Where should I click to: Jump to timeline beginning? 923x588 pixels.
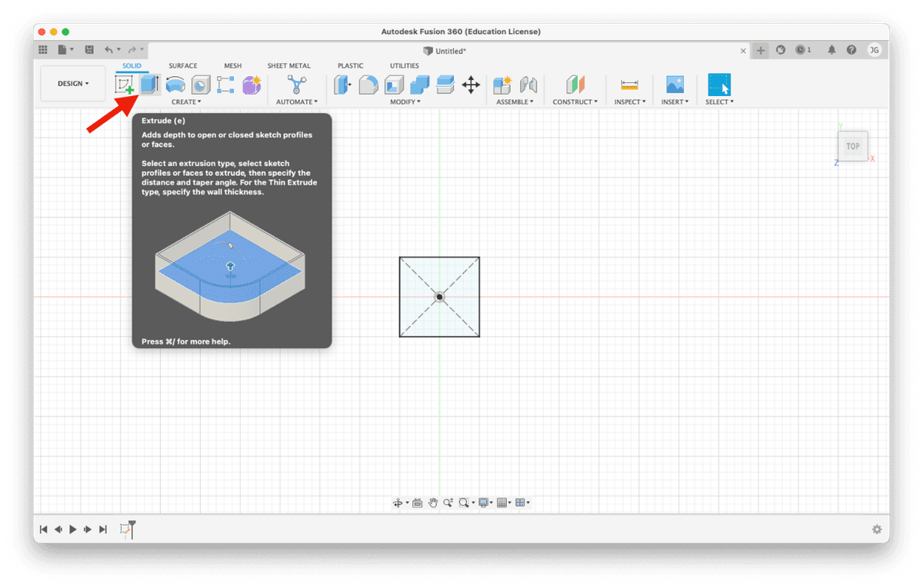tap(43, 530)
